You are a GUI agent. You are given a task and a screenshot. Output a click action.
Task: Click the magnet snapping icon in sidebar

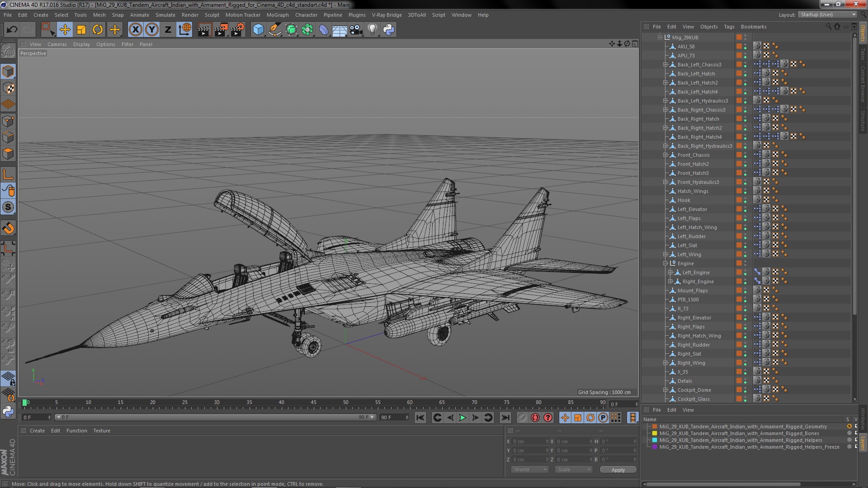coord(8,228)
